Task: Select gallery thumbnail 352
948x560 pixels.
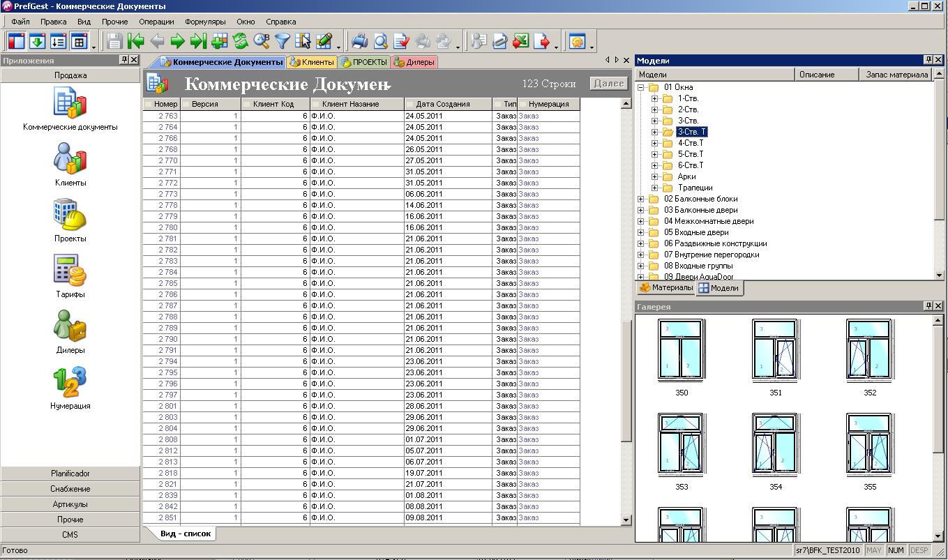Action: pyautogui.click(x=869, y=357)
